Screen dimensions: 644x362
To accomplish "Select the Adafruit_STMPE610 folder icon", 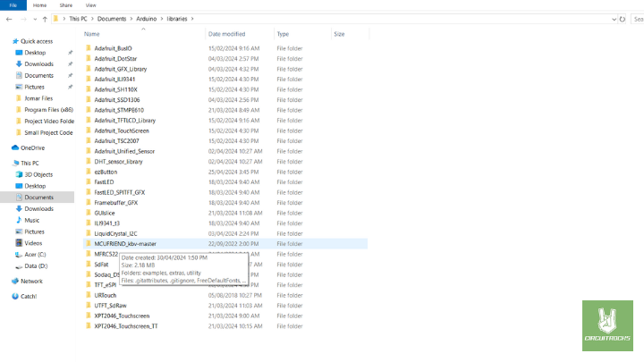I will [89, 110].
